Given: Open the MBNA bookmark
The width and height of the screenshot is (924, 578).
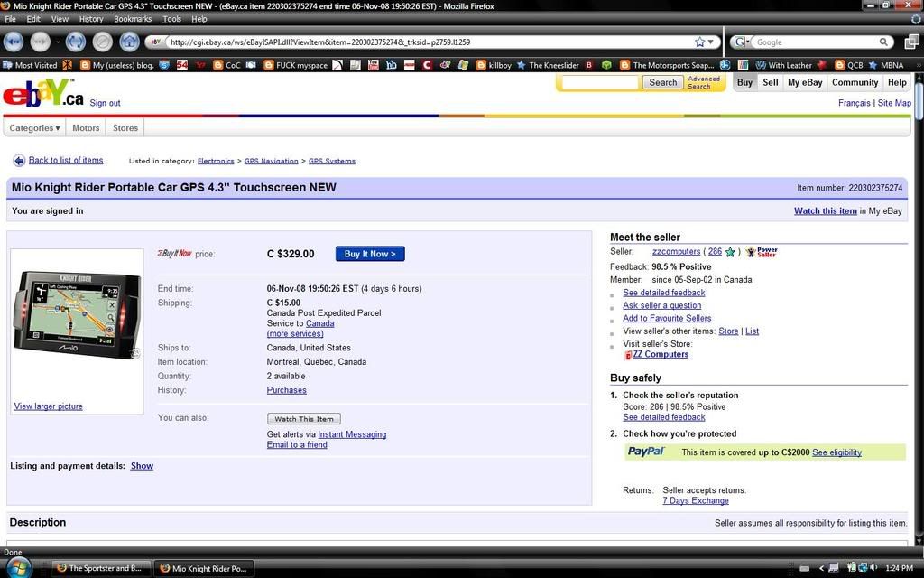Looking at the screenshot, I should point(886,65).
